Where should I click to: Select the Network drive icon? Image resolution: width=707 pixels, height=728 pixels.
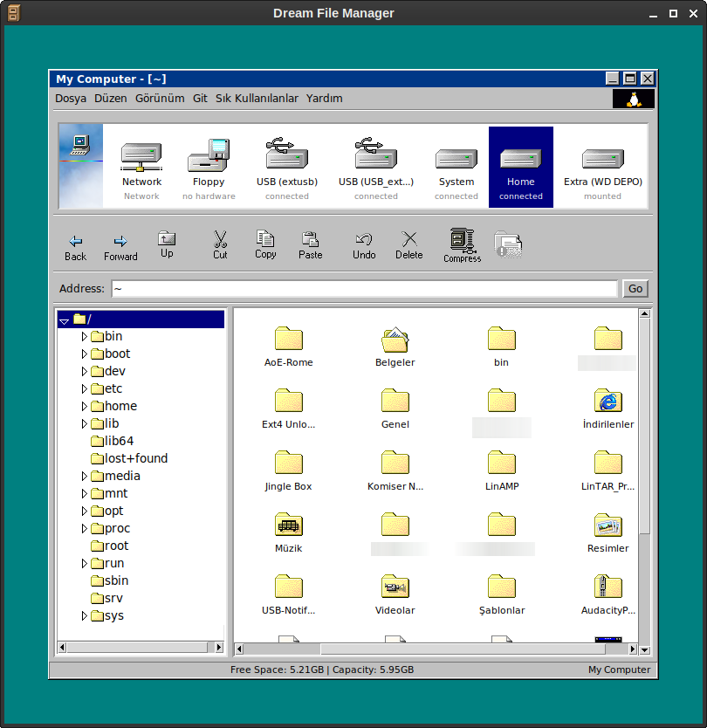click(x=141, y=159)
